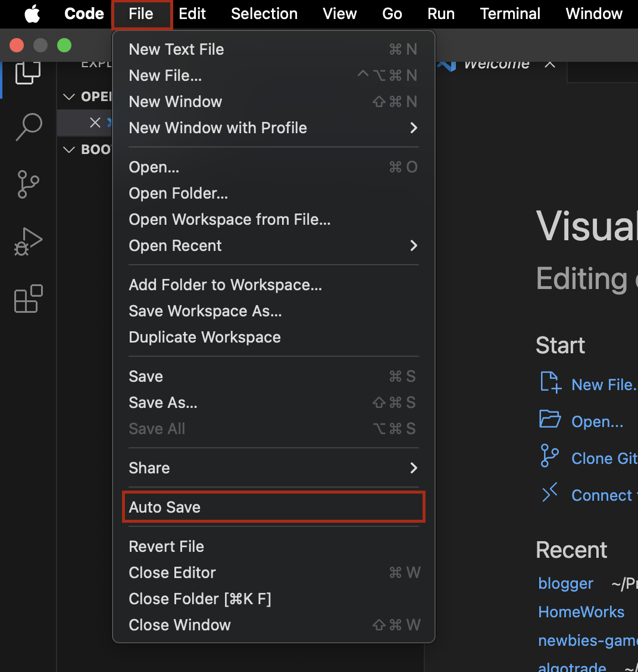Choose Close Editor
Viewport: 638px width, 672px height.
(274, 573)
